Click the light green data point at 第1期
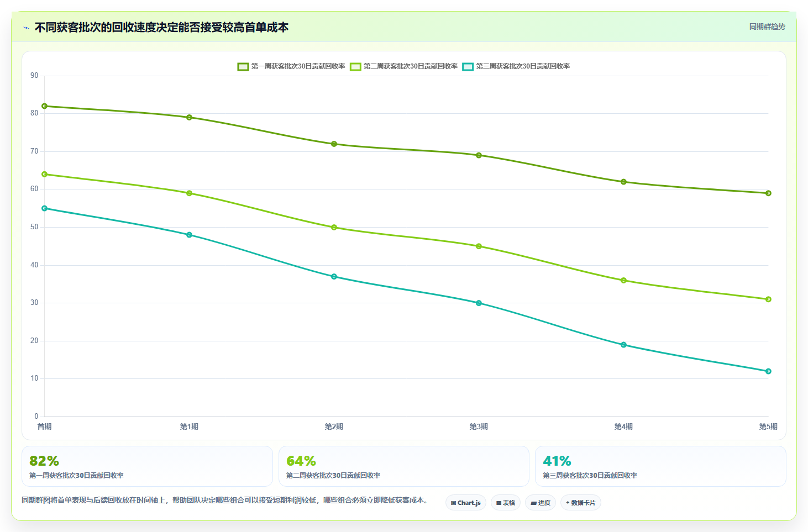808x532 pixels. [189, 193]
